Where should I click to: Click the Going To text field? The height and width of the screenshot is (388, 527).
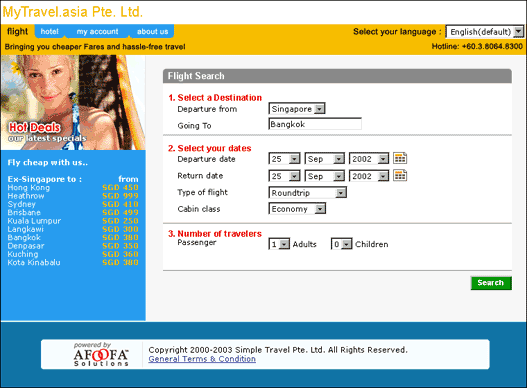[315, 124]
